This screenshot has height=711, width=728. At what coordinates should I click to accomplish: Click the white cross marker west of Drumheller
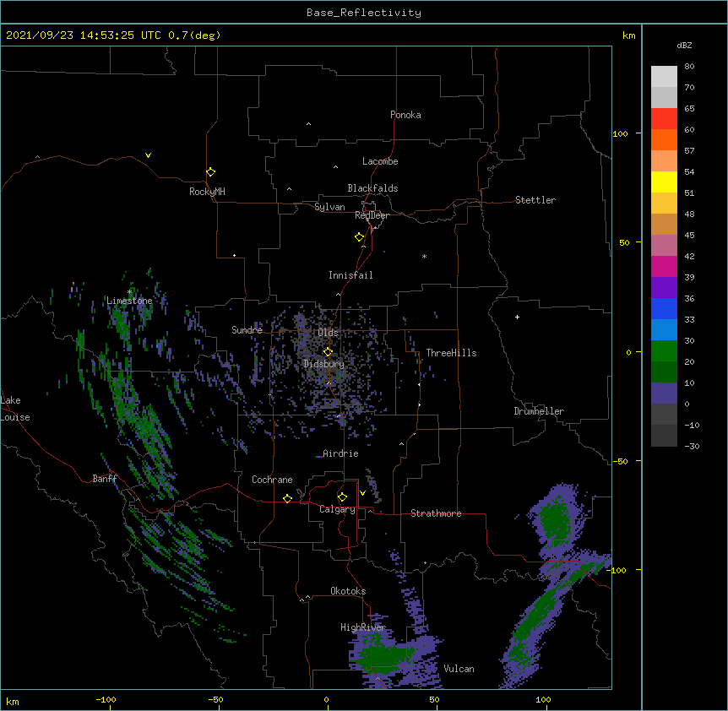(517, 317)
